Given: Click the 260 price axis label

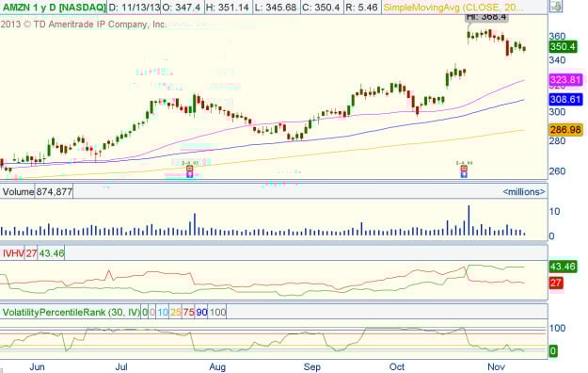Looking at the screenshot, I should click(x=557, y=170).
